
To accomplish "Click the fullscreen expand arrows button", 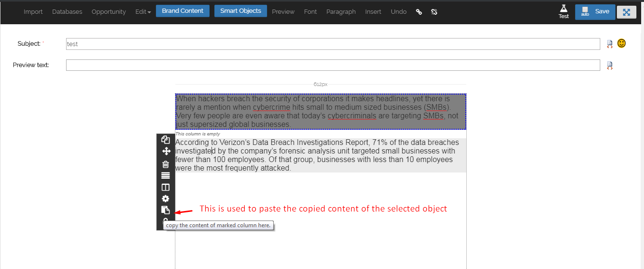I will click(x=626, y=12).
